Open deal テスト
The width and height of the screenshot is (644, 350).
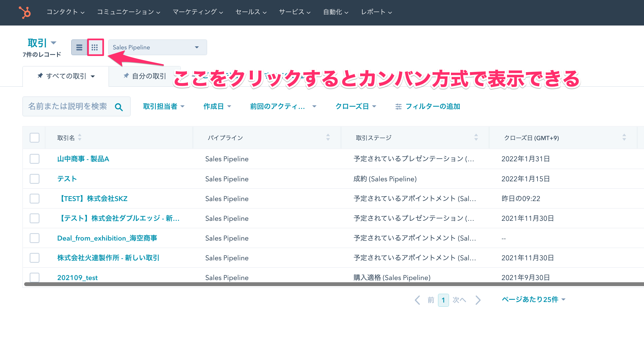67,179
